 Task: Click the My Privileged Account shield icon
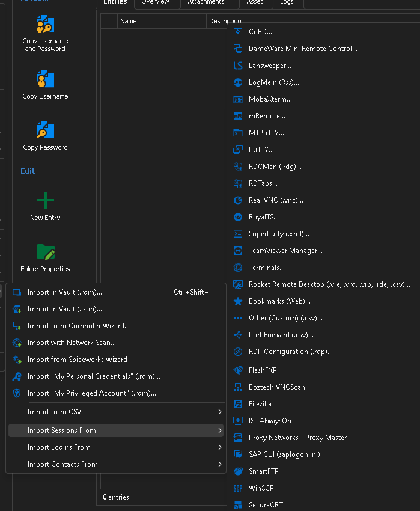[x=17, y=393]
